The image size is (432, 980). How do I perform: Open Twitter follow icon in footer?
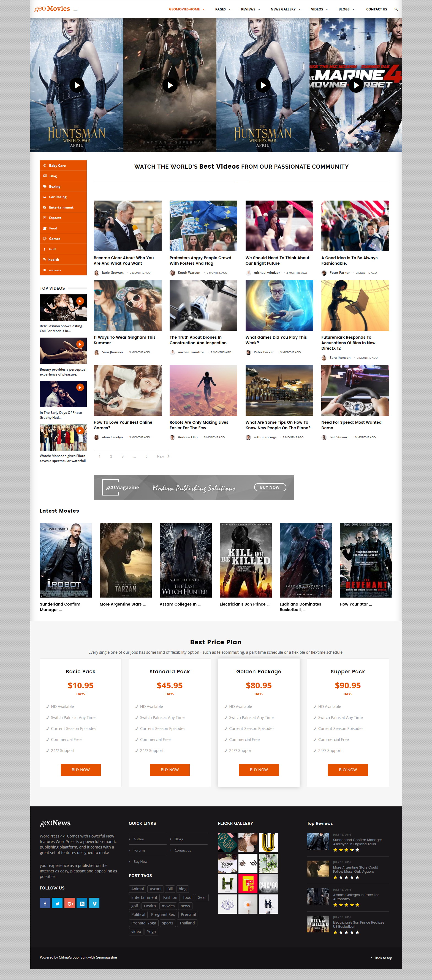57,903
